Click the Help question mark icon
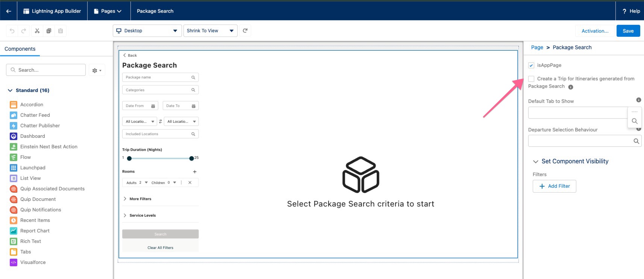 click(x=624, y=11)
